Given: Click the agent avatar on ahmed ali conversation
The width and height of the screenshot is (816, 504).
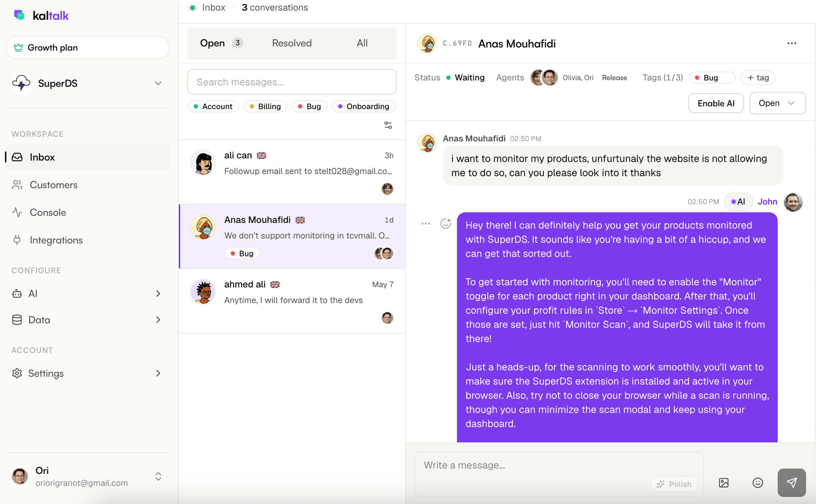Looking at the screenshot, I should pyautogui.click(x=387, y=318).
